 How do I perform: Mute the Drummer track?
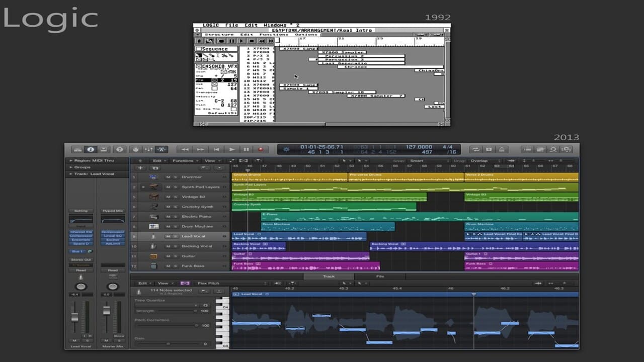[x=168, y=177]
